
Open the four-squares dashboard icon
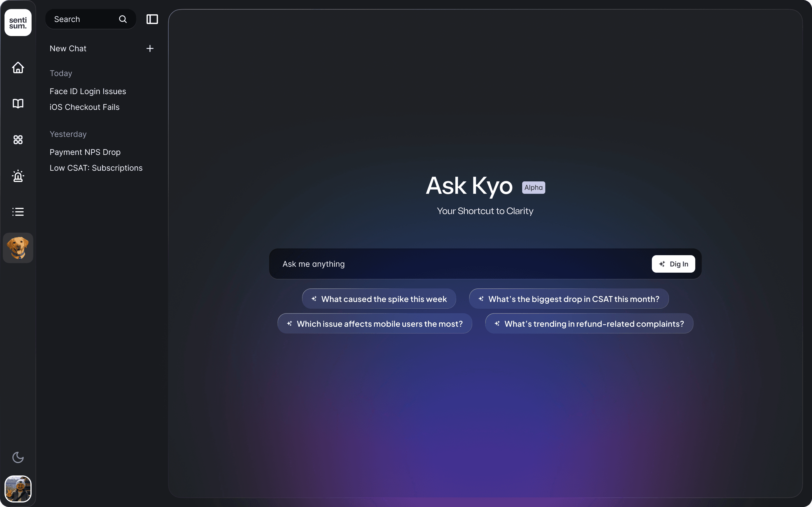18,140
